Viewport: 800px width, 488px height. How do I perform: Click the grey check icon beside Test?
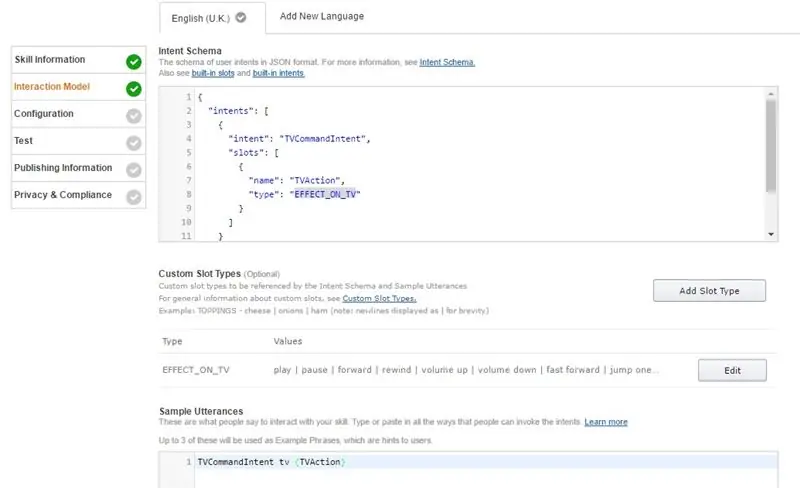pos(134,143)
